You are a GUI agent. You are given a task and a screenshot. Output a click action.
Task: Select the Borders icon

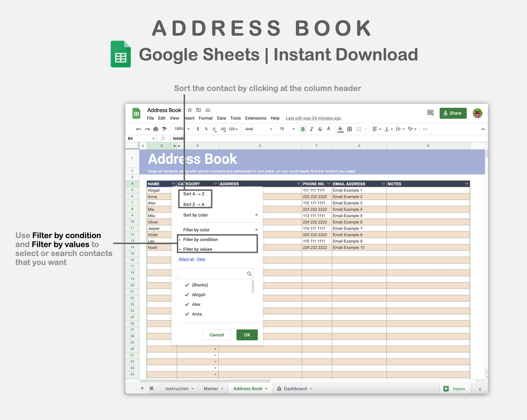[349, 129]
